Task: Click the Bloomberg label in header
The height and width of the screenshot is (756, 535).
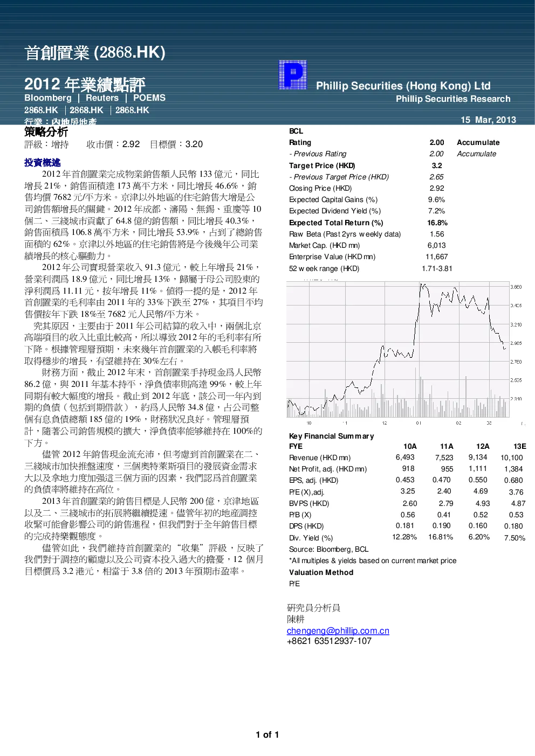Action: (x=48, y=98)
